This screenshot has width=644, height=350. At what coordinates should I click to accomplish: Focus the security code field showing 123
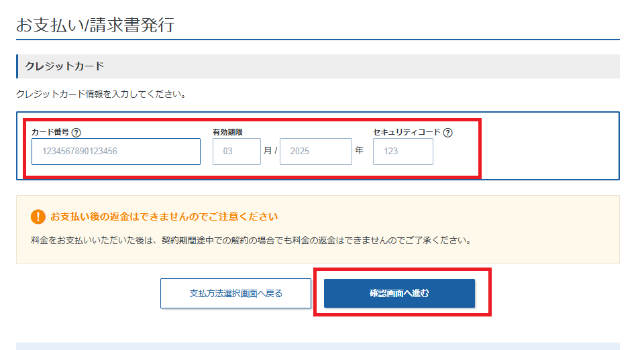402,152
